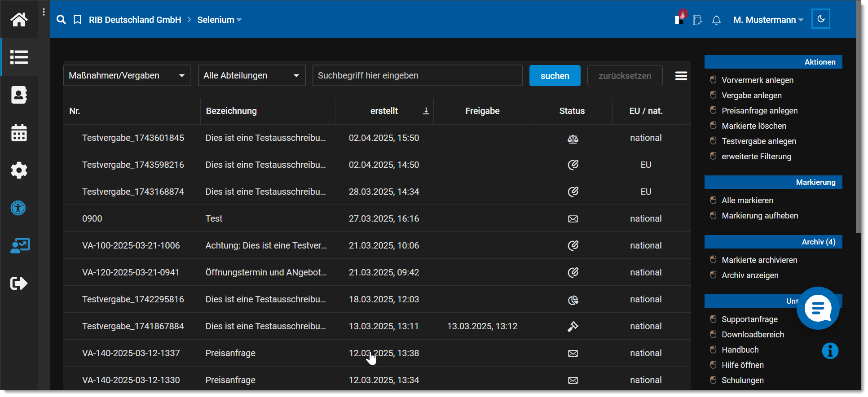Open the contacts address book sidebar icon
The image size is (868, 397).
[x=19, y=95]
